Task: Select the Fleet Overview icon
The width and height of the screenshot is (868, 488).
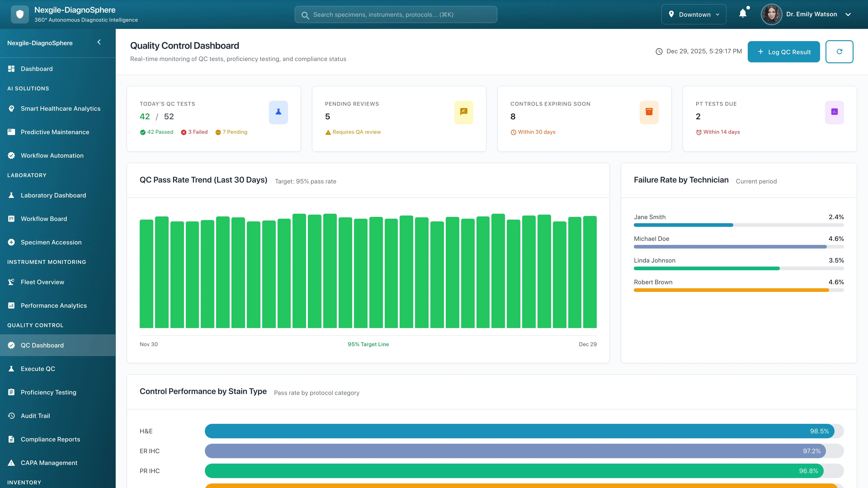Action: tap(11, 282)
